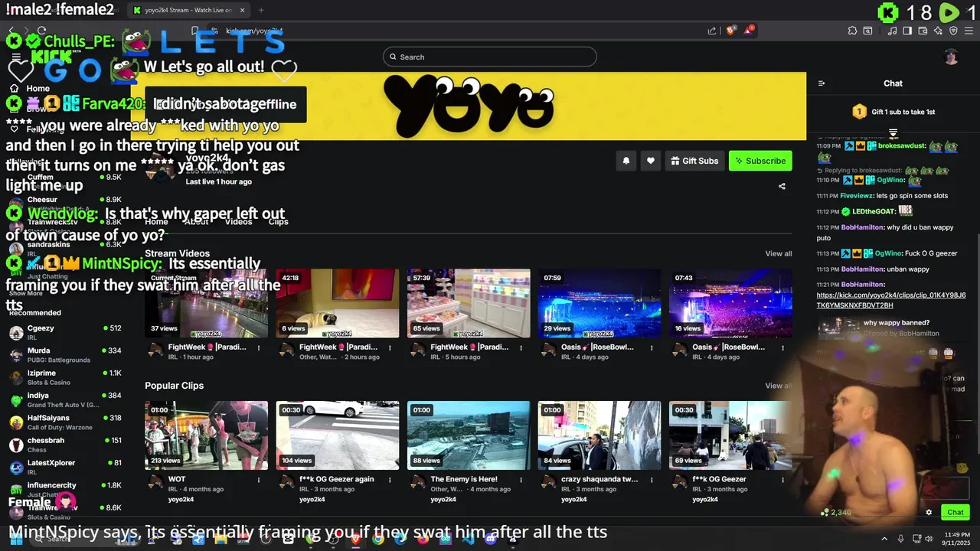Open influencercity channel in sidebar
This screenshot has width=980, height=551.
click(x=65, y=489)
